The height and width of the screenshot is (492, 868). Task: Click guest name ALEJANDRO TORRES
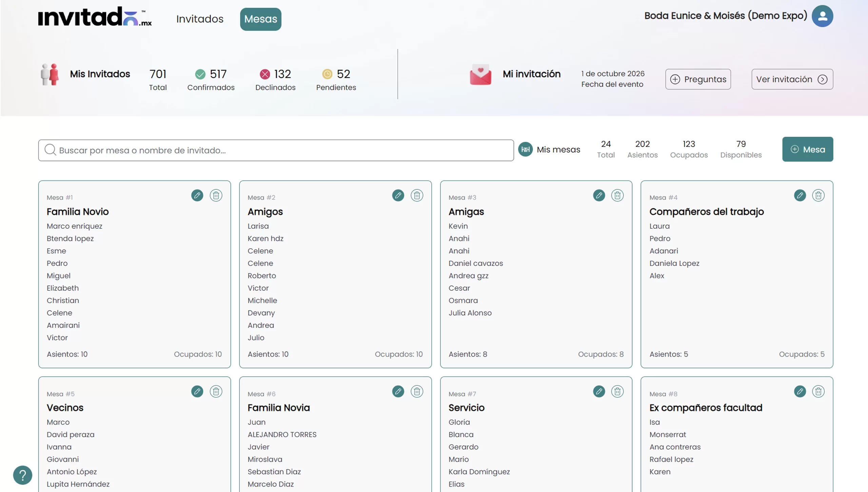[282, 435]
